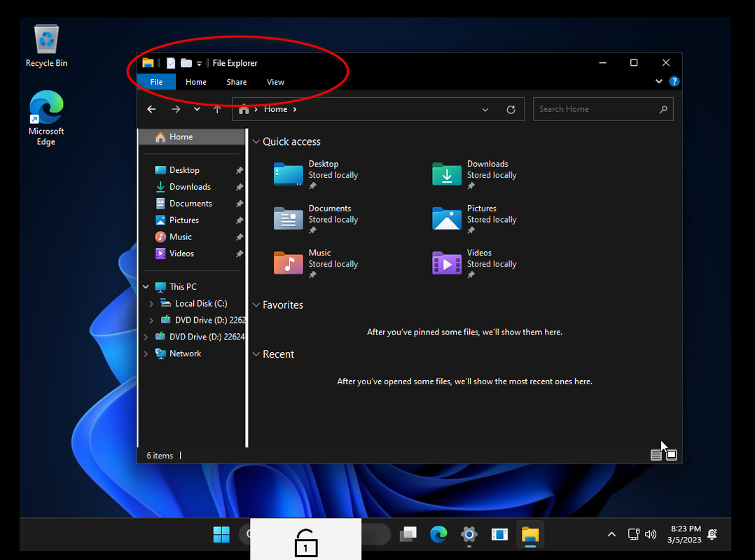Viewport: 755px width, 560px height.
Task: Open Task View on the taskbar
Action: (408, 535)
